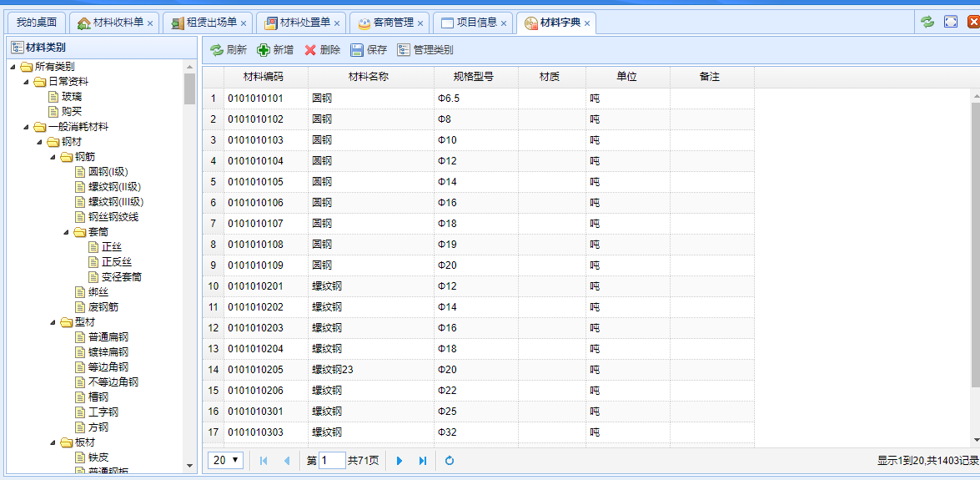Switch to 我的桌面 tab
The image size is (980, 480).
36,23
